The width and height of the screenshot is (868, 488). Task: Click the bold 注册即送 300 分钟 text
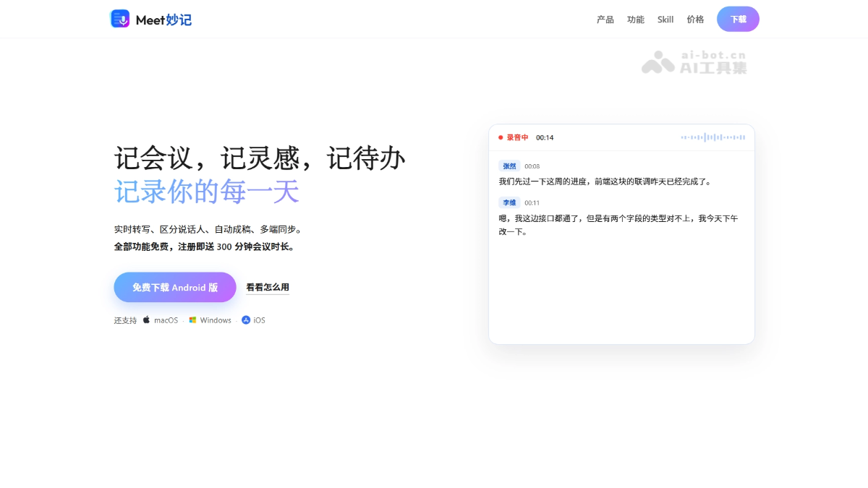click(205, 247)
